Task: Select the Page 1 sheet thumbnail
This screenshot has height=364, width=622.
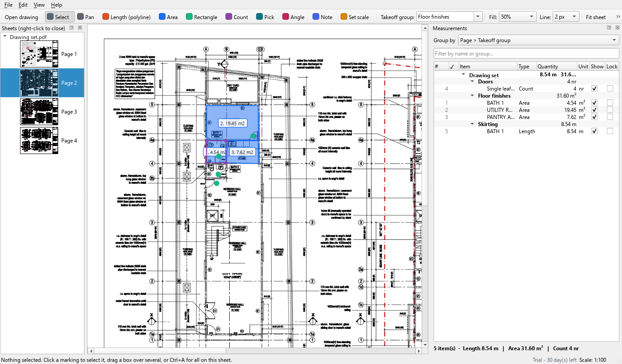Action: tap(39, 54)
